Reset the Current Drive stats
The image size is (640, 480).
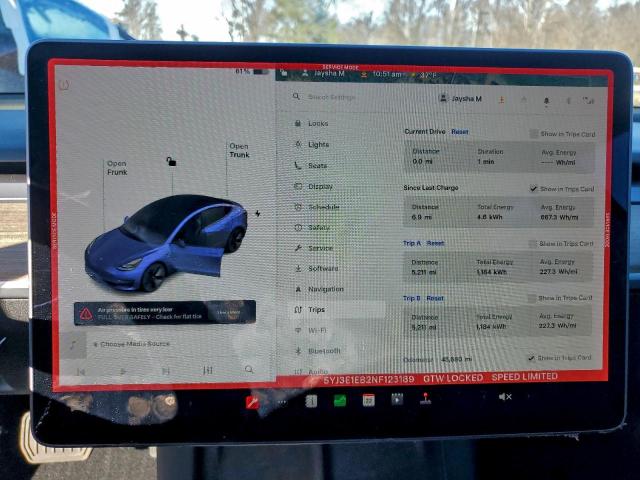(x=460, y=131)
